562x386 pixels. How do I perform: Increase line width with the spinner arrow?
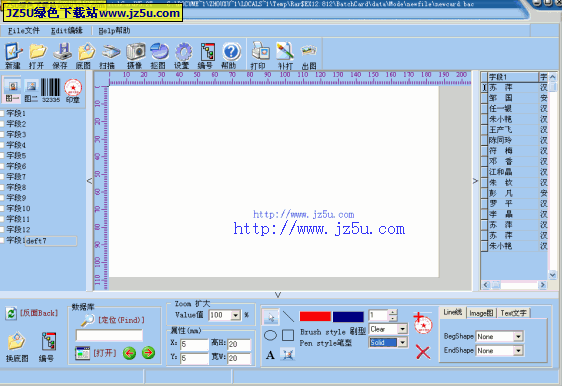click(x=393, y=312)
